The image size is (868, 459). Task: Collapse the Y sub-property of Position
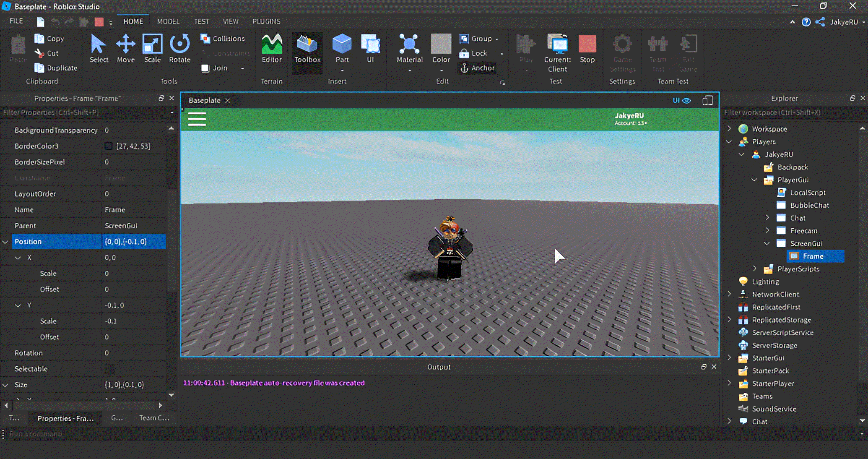coord(18,305)
